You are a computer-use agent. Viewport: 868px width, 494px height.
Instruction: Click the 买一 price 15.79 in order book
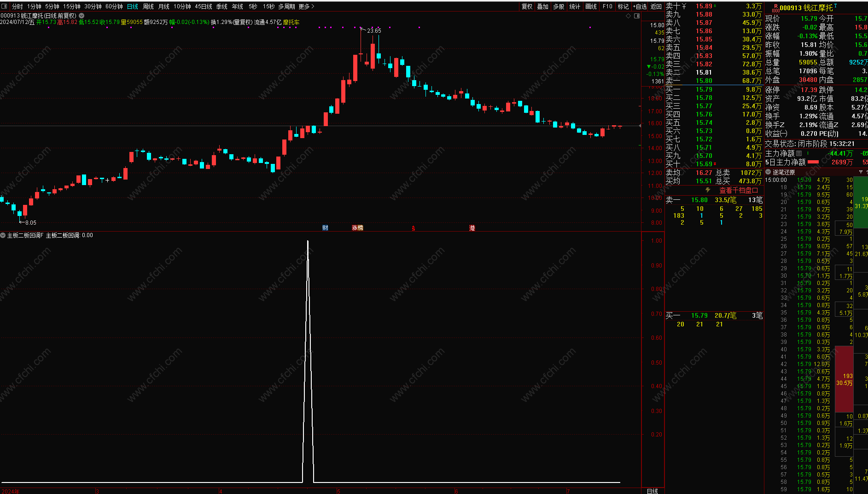(x=704, y=89)
